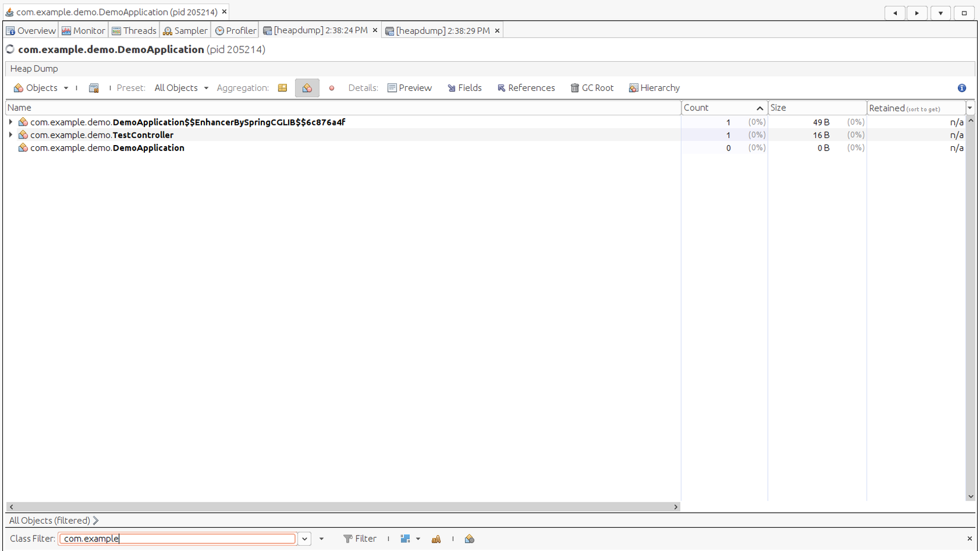Image resolution: width=980 pixels, height=551 pixels.
Task: Click the compute retained sizes icon
Action: [x=94, y=88]
